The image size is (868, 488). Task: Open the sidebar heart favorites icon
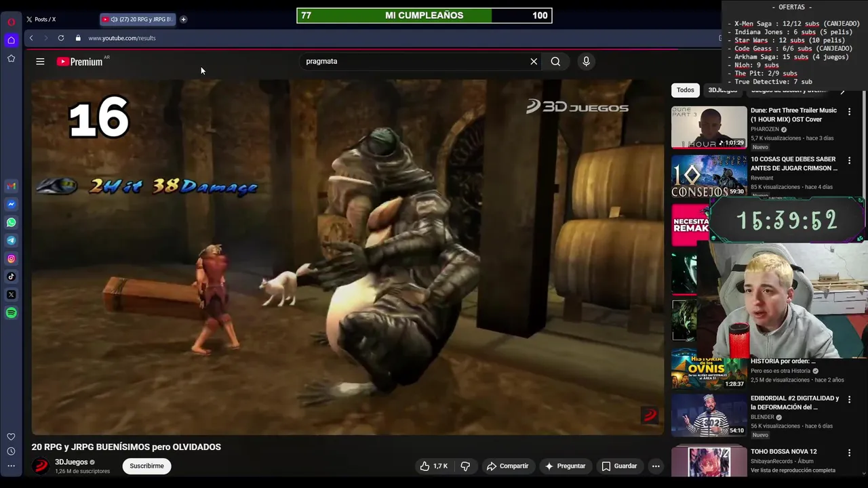(11, 436)
